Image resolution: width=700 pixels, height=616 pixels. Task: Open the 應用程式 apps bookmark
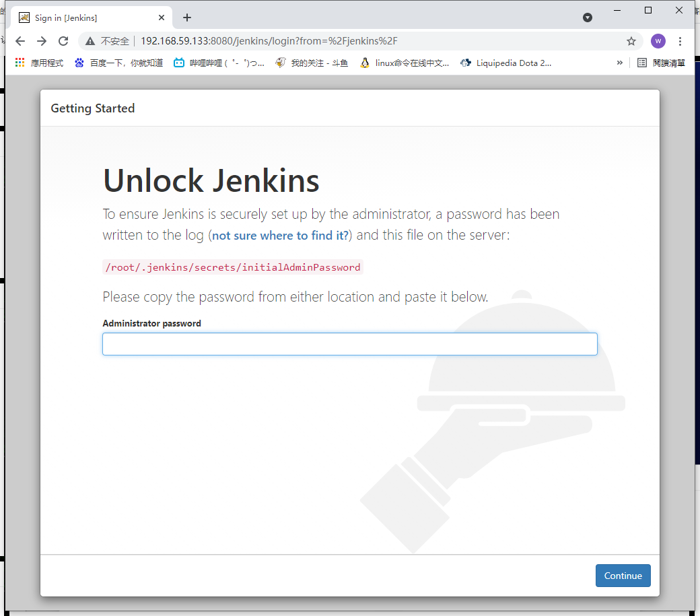39,63
